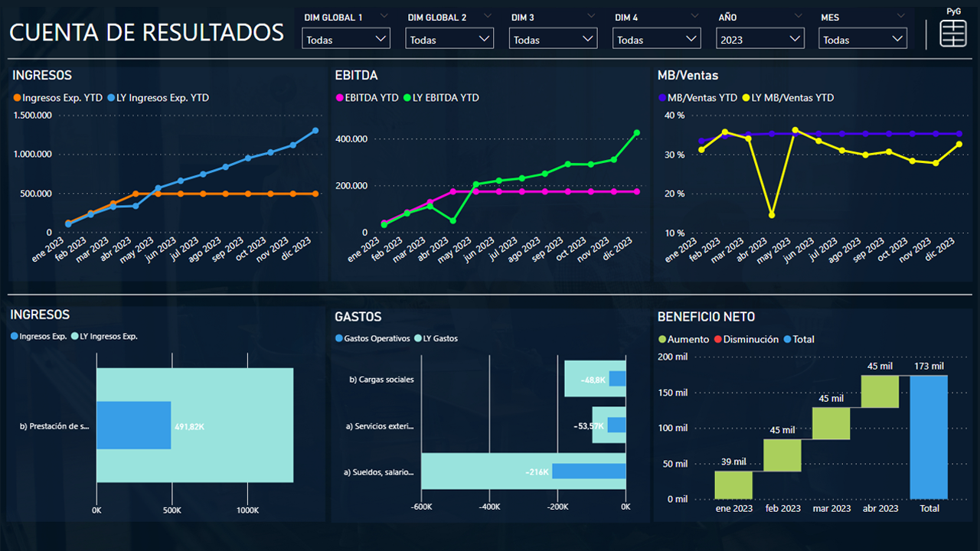Click the orange Ingresos Exp. YTD legend marker
The image size is (980, 551).
point(18,98)
